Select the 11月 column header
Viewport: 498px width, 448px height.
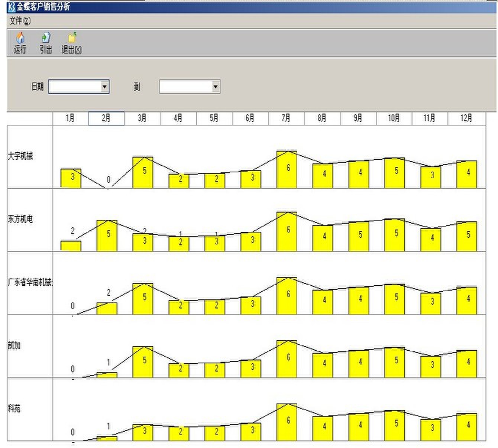[430, 118]
